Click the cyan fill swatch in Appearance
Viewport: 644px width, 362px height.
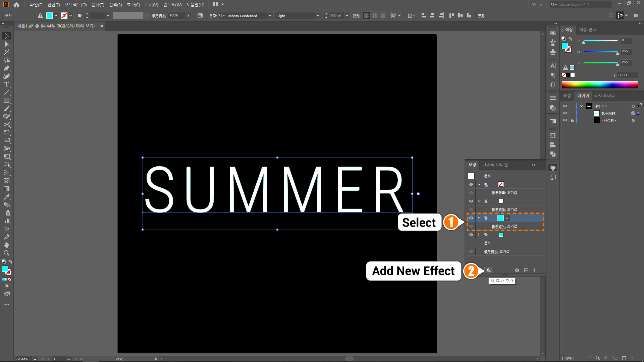[500, 218]
